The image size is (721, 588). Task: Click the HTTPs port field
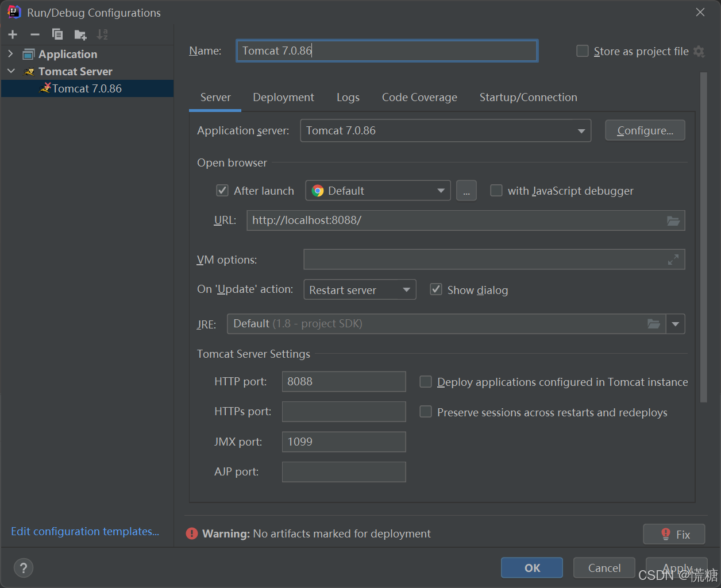pos(344,412)
